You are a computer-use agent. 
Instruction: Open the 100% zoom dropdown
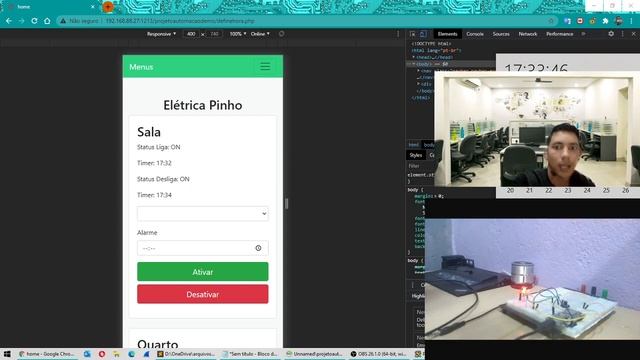click(x=238, y=34)
